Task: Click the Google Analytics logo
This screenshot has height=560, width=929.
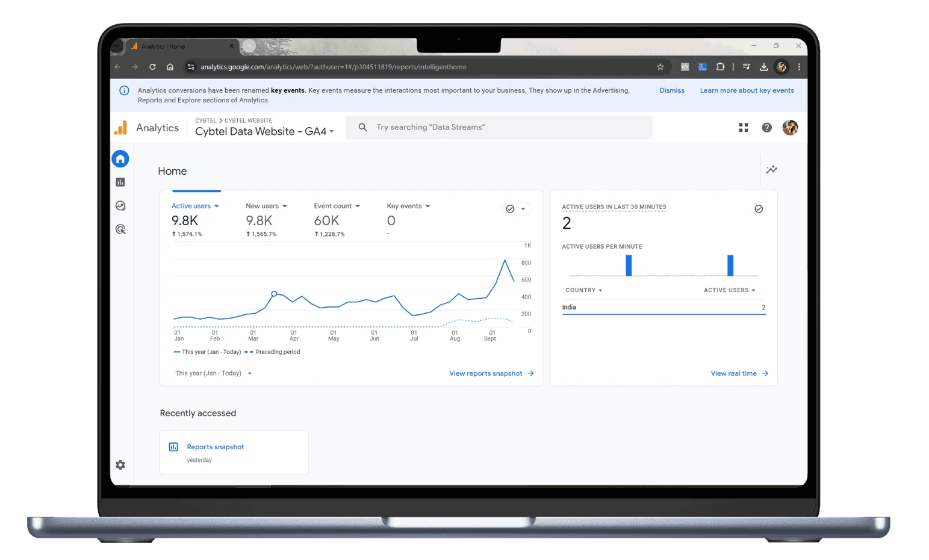Action: click(x=121, y=128)
